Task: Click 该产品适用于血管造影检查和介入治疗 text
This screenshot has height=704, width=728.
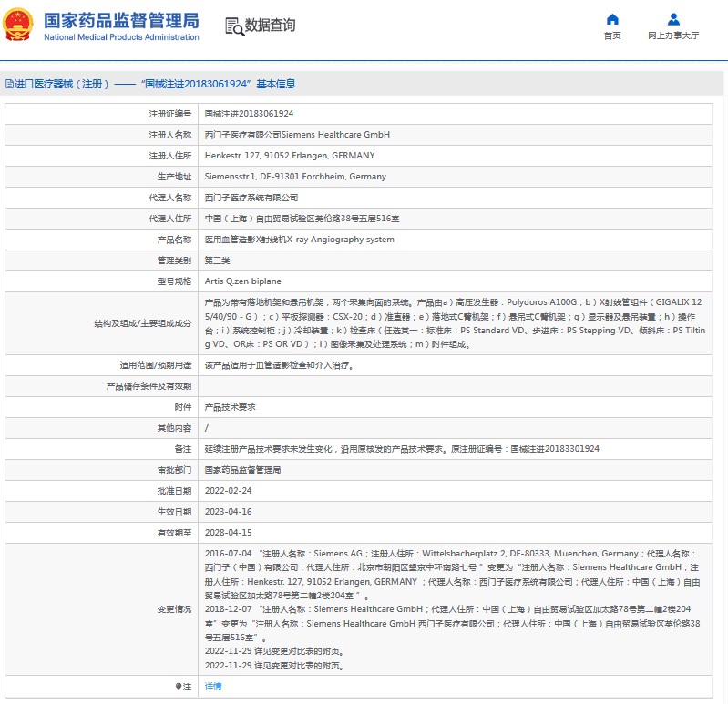Action: click(278, 365)
